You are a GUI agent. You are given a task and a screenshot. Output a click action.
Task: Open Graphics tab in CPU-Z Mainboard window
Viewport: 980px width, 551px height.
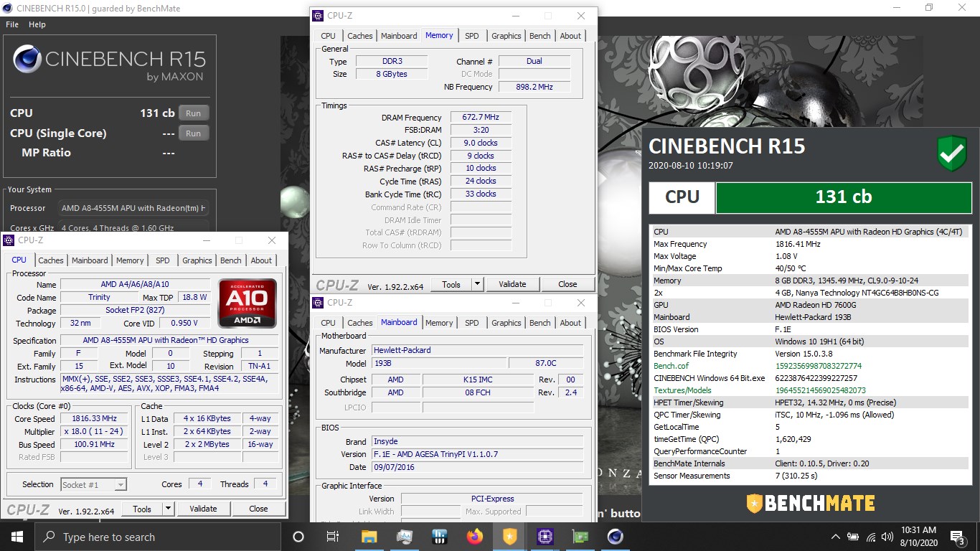point(507,323)
